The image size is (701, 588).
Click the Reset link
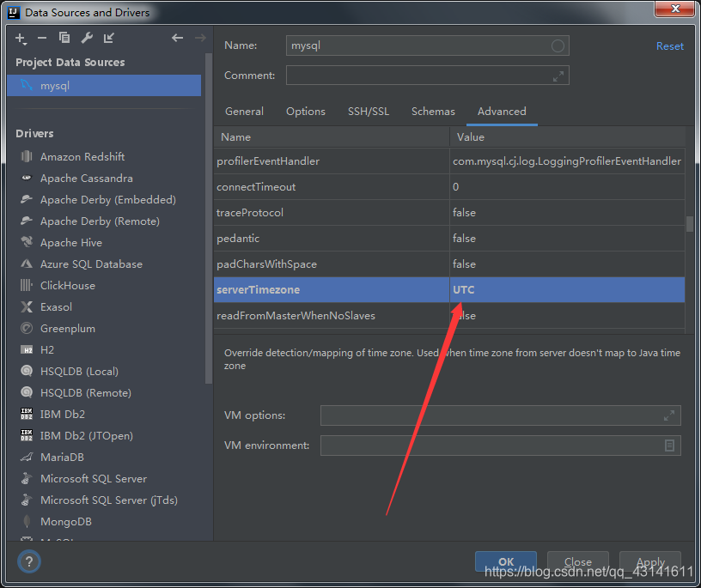[669, 45]
